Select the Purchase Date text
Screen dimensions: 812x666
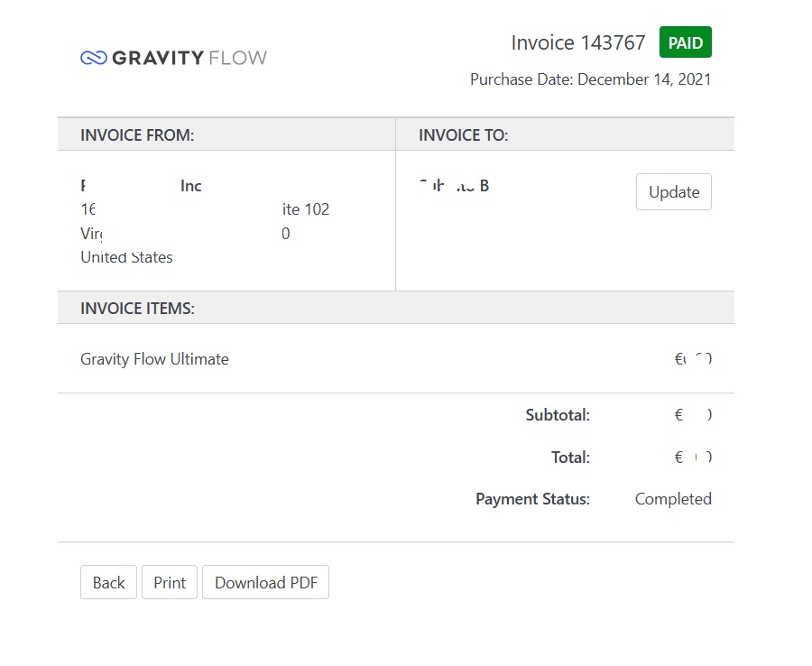click(x=590, y=79)
